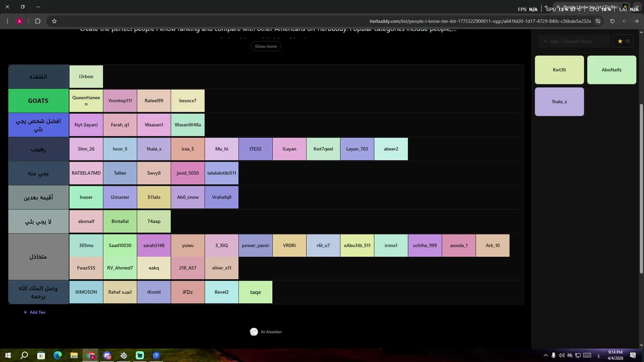
Task: Select the رهيب tier label
Action: [38, 149]
